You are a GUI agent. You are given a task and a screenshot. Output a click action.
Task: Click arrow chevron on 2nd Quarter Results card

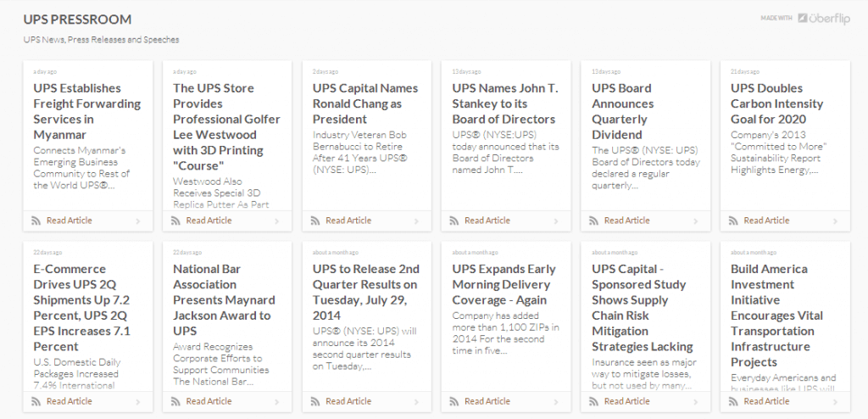[416, 401]
